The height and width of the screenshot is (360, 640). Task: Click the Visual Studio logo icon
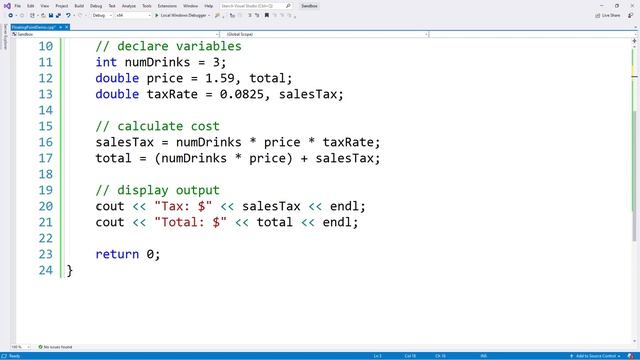point(7,6)
